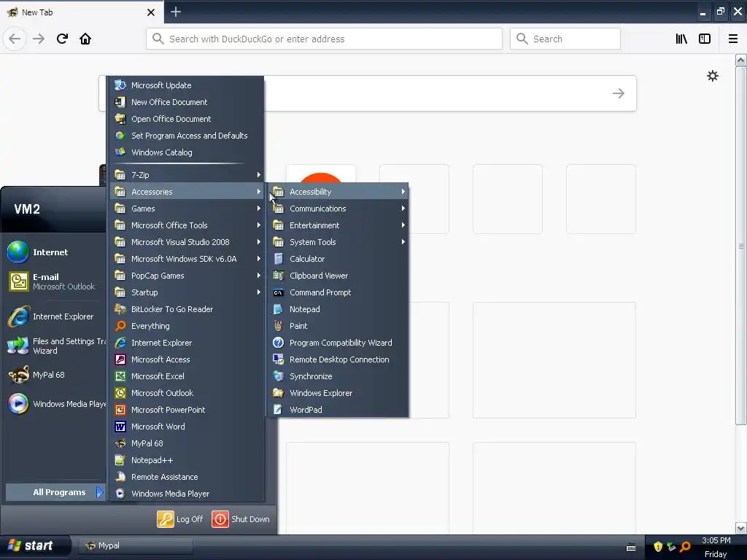This screenshot has height=560, width=747.
Task: Expand the PopCap Games submenu
Action: [187, 275]
